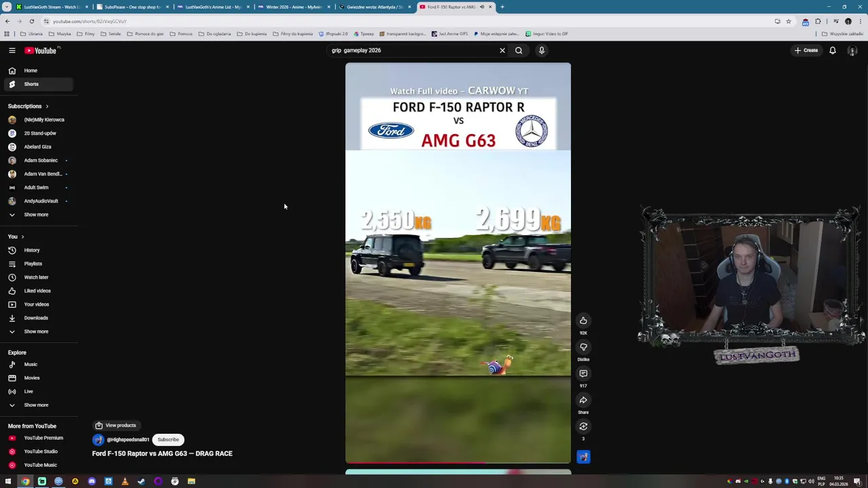868x488 pixels.
Task: Open the Adam Sobaniec subscription
Action: click(39, 160)
